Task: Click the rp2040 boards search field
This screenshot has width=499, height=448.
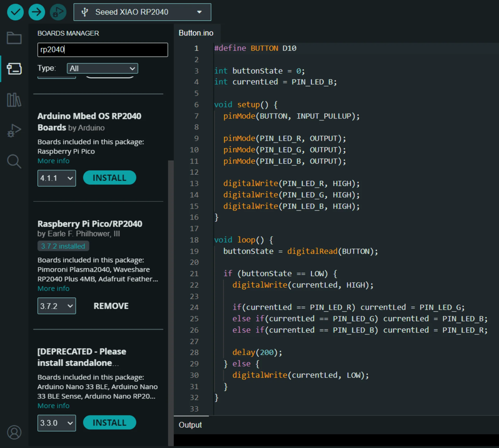Action: (x=102, y=50)
